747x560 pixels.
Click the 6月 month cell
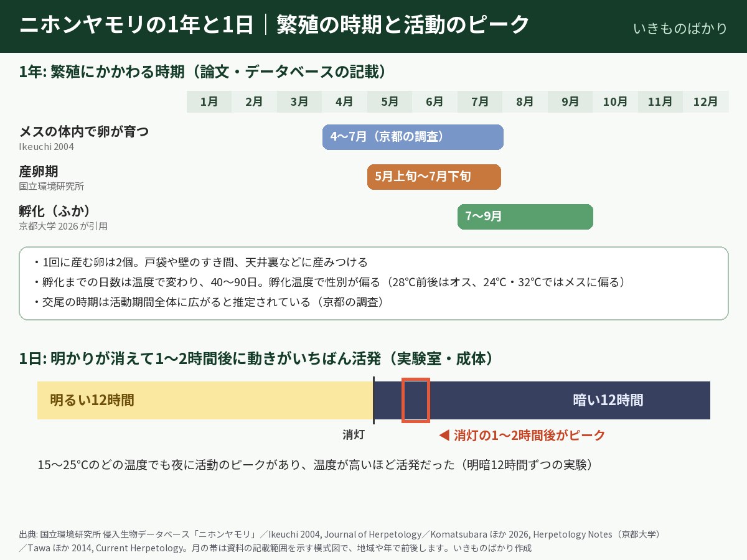point(435,101)
